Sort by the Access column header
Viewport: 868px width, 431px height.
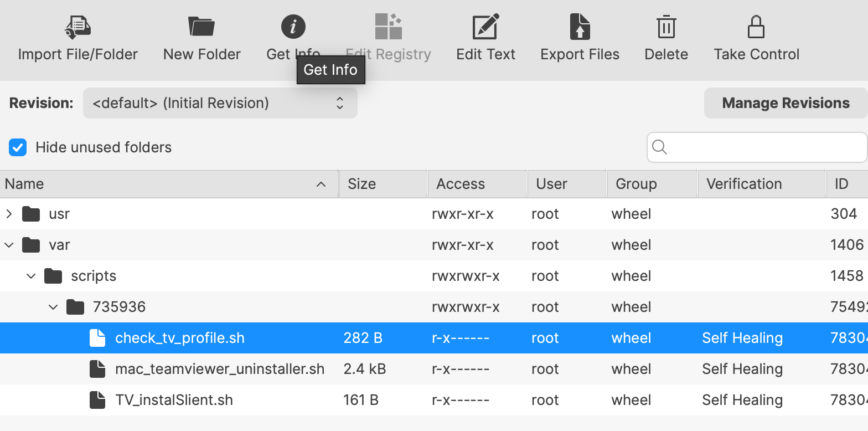tap(477, 184)
